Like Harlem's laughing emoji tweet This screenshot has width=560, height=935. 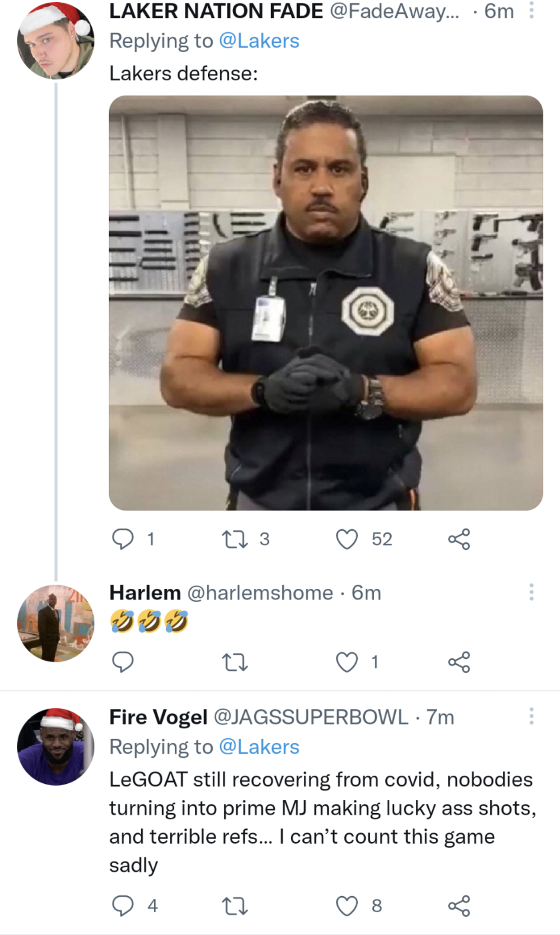pyautogui.click(x=347, y=662)
